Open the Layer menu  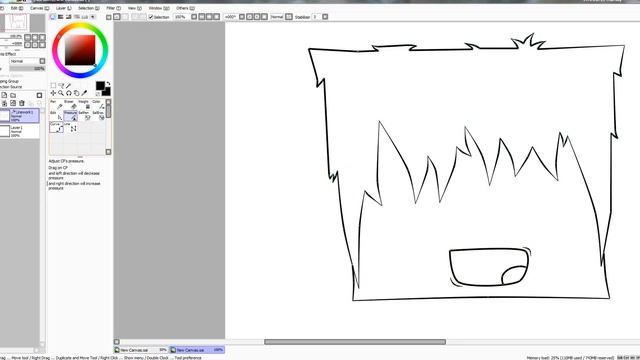(x=63, y=8)
